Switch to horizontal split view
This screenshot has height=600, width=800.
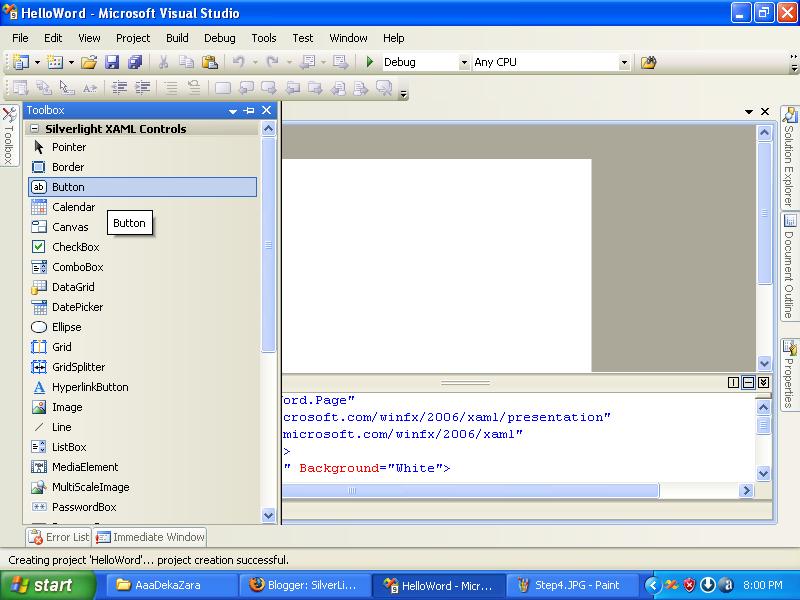coord(748,383)
